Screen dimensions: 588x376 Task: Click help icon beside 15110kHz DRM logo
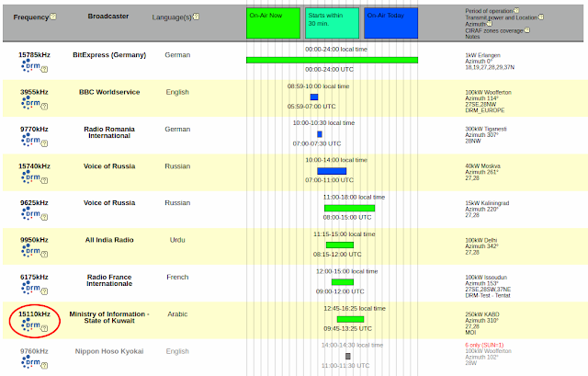44,328
